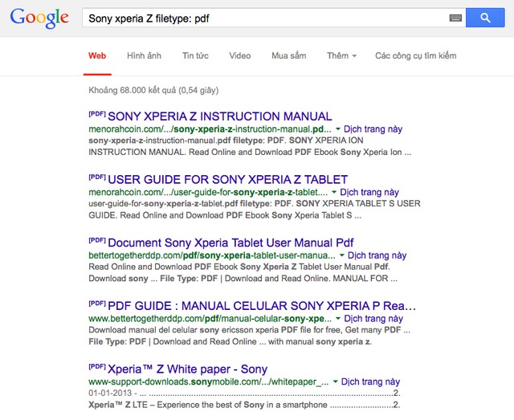
Task: Expand arrow beside bettertogetherddp.com/pdf/sony-xperia-tablet URL
Action: (x=342, y=255)
